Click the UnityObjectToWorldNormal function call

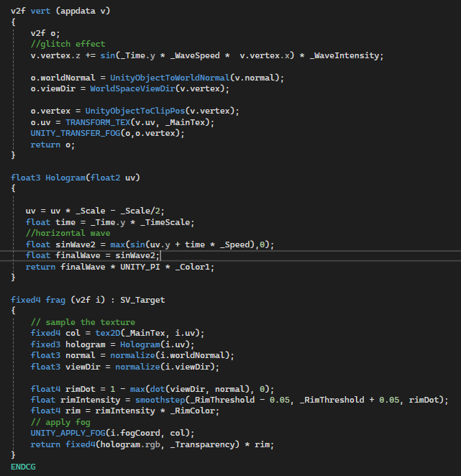[170, 78]
